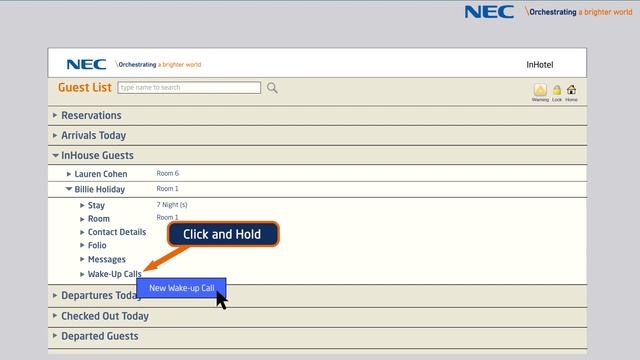Expand the Arrivals Today section arrow

pos(55,135)
